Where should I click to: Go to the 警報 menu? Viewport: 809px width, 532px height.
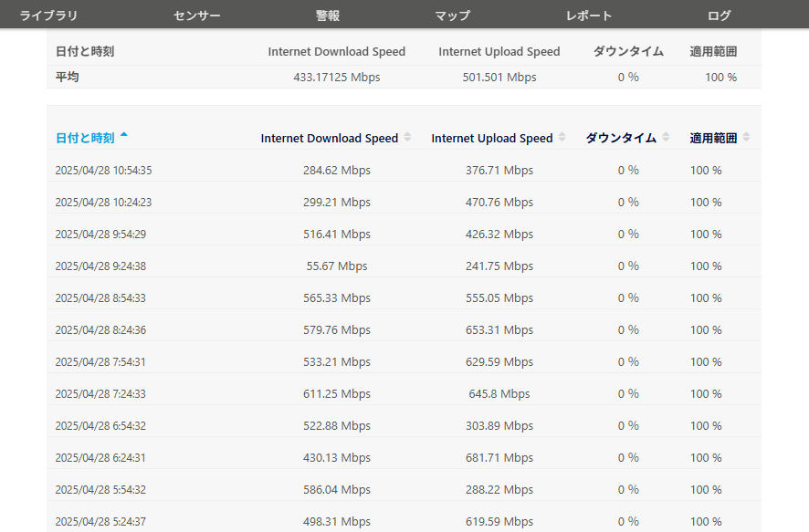[x=328, y=16]
